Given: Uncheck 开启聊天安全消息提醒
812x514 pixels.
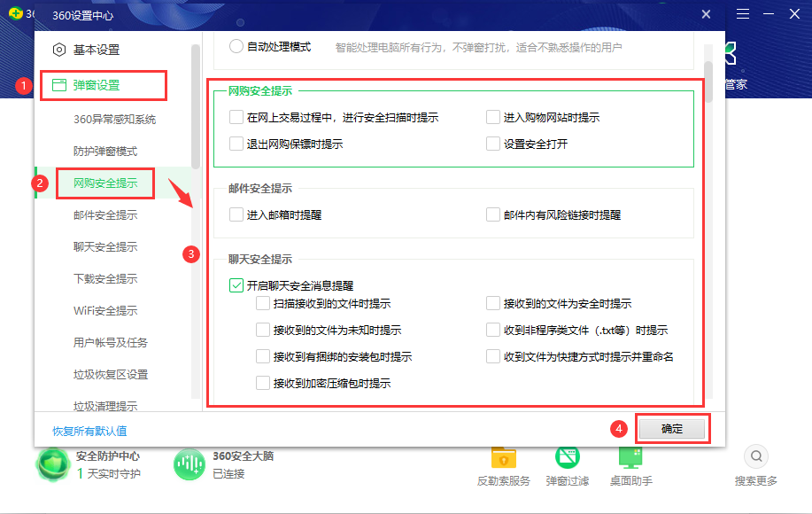Looking at the screenshot, I should coord(236,285).
